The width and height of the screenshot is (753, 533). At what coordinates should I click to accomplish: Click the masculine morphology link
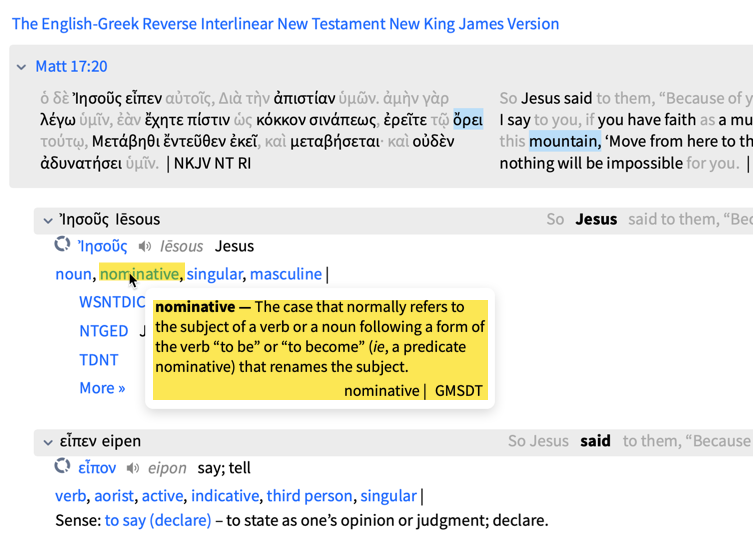286,274
